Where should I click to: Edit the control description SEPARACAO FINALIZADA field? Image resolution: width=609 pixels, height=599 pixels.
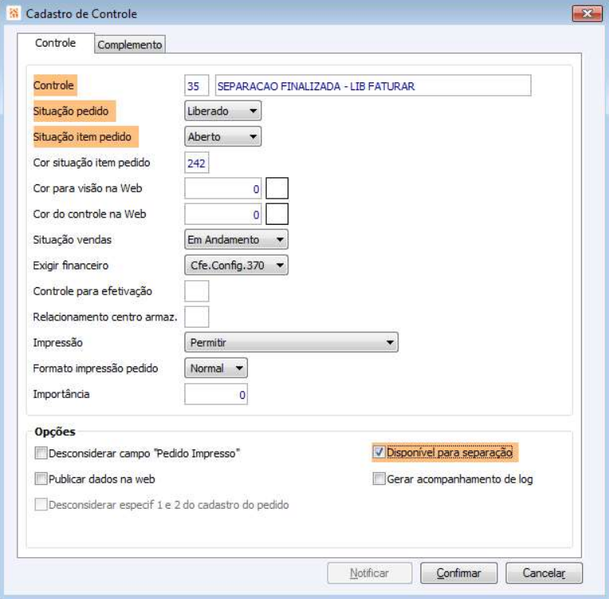coord(373,85)
